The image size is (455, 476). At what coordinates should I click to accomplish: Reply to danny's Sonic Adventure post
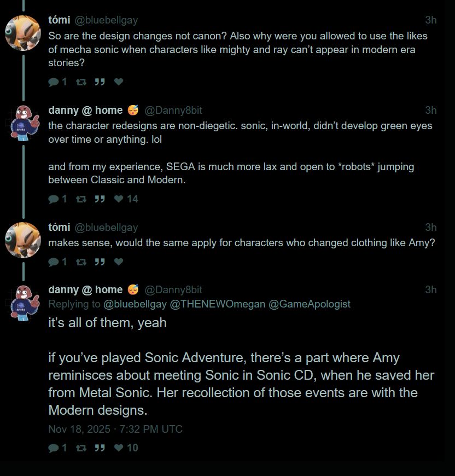tap(54, 448)
